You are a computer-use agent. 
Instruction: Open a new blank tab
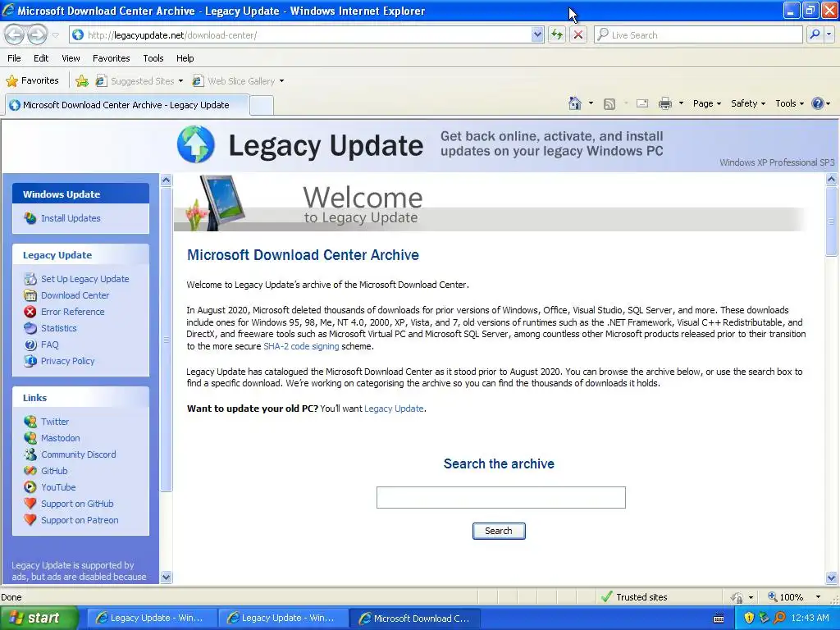point(262,105)
